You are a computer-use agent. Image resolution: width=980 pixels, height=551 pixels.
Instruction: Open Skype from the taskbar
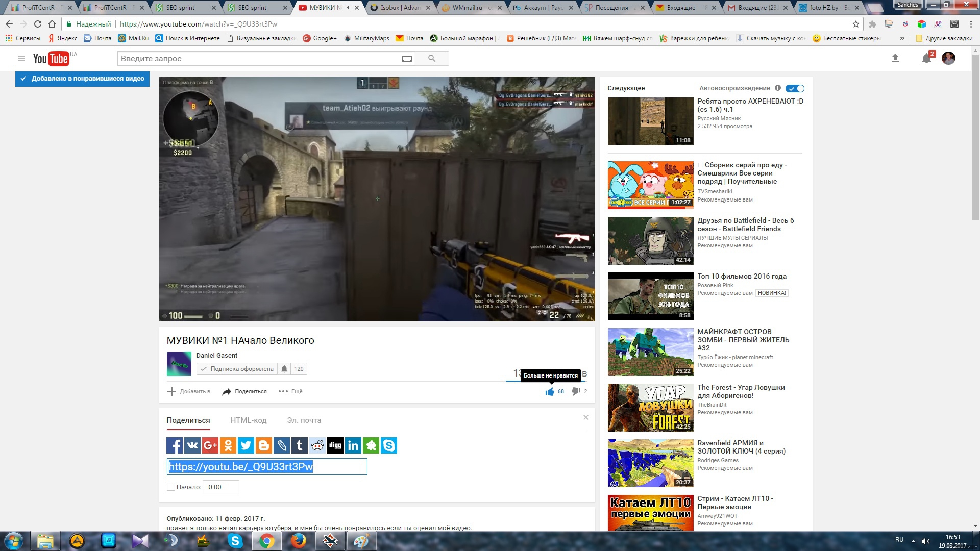click(x=235, y=541)
